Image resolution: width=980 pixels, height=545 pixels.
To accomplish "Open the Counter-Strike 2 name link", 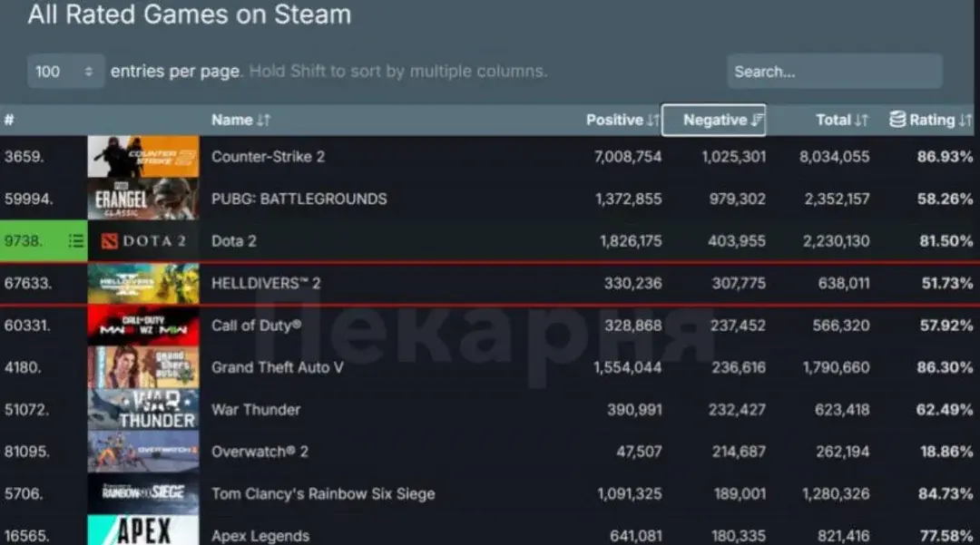I will pyautogui.click(x=268, y=157).
